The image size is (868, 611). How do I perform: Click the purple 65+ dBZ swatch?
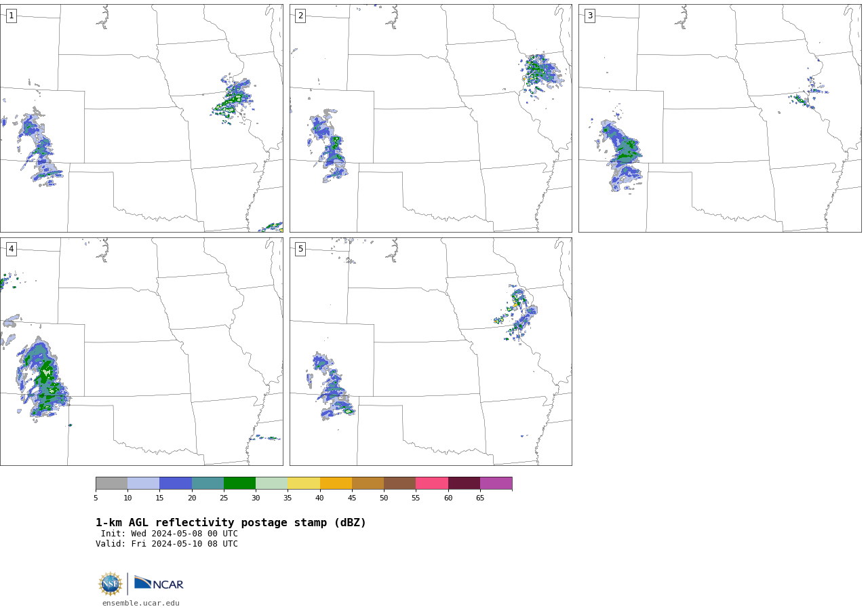coord(496,484)
